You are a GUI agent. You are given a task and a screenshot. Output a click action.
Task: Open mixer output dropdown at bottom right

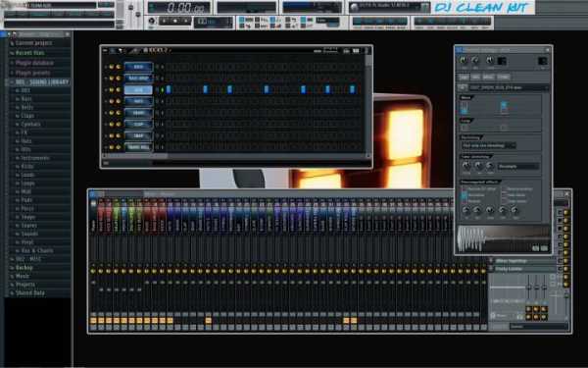click(539, 327)
